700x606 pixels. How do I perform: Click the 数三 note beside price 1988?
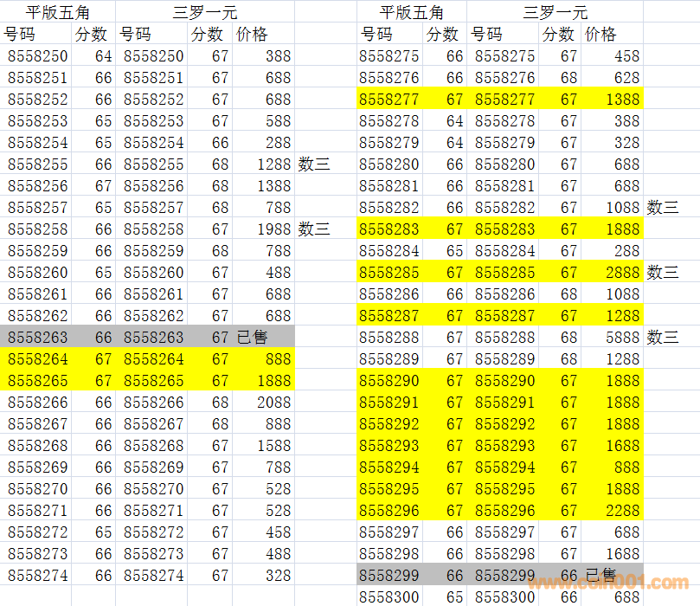point(314,229)
